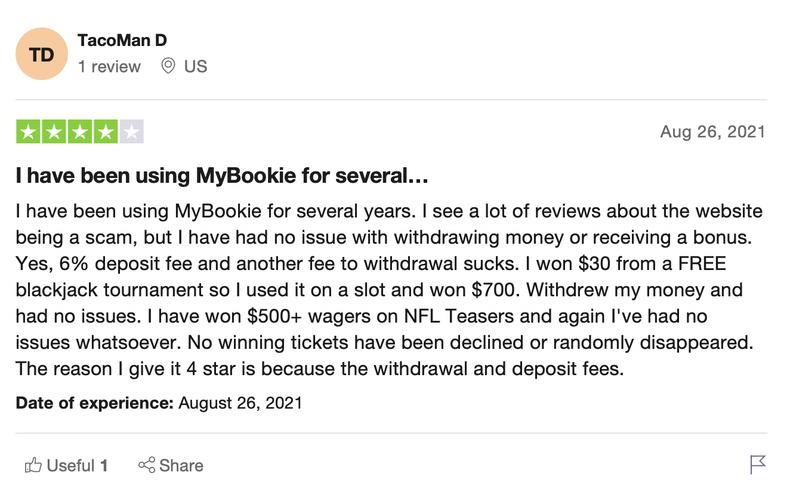Screen dimensions: 790x503
Task: Click the first green rating star
Action: click(28, 131)
